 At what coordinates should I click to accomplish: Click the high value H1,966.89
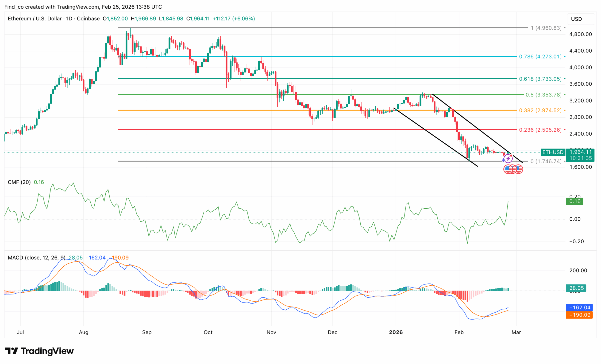(143, 19)
